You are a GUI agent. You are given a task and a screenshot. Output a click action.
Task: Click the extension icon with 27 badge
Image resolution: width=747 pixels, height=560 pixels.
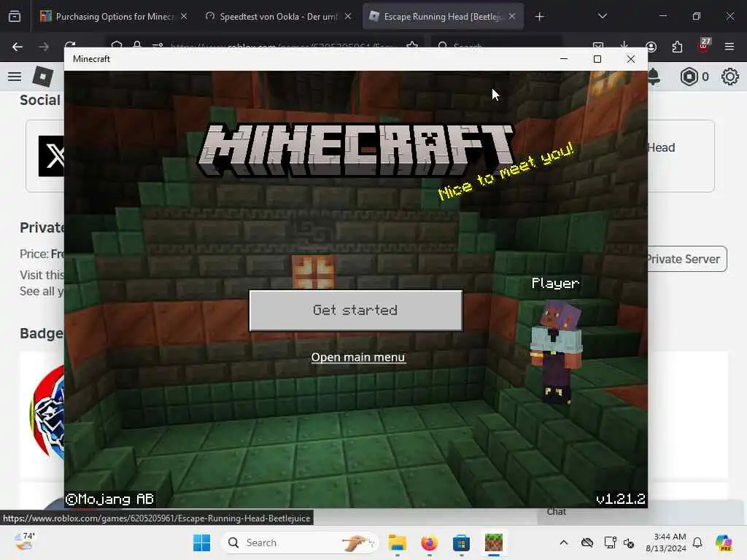coord(704,46)
